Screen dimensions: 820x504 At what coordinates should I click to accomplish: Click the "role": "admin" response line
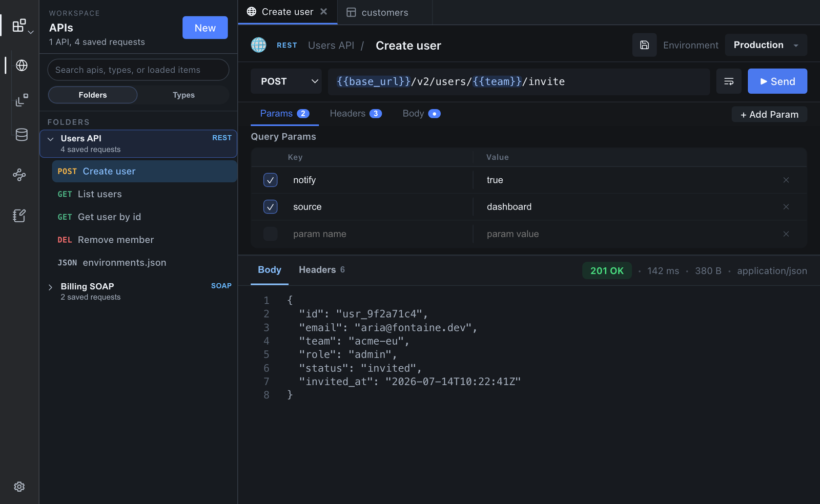[x=348, y=354]
